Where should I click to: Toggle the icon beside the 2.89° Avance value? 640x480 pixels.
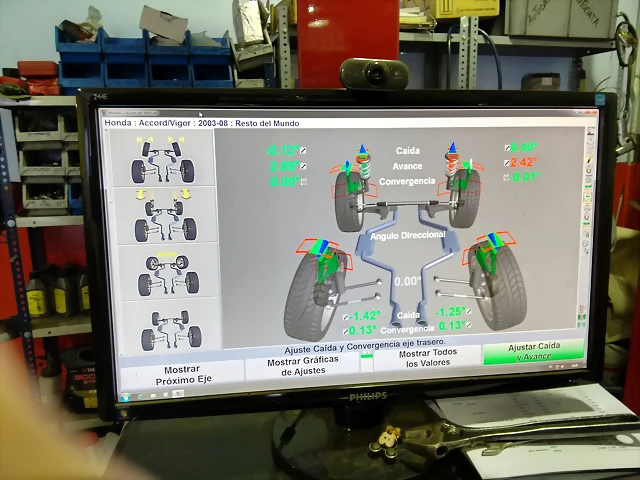click(303, 166)
